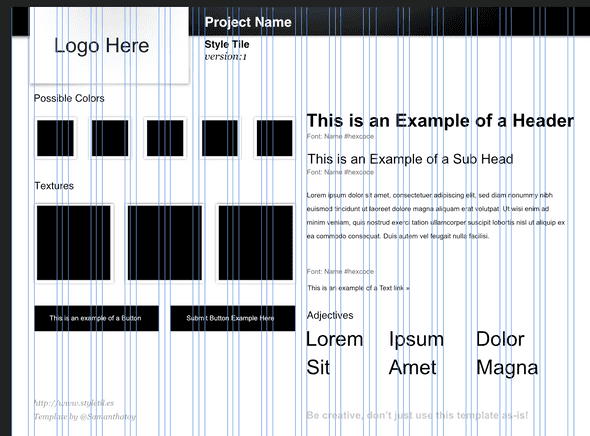
Task: Select the adjective Dolor
Action: click(500, 339)
